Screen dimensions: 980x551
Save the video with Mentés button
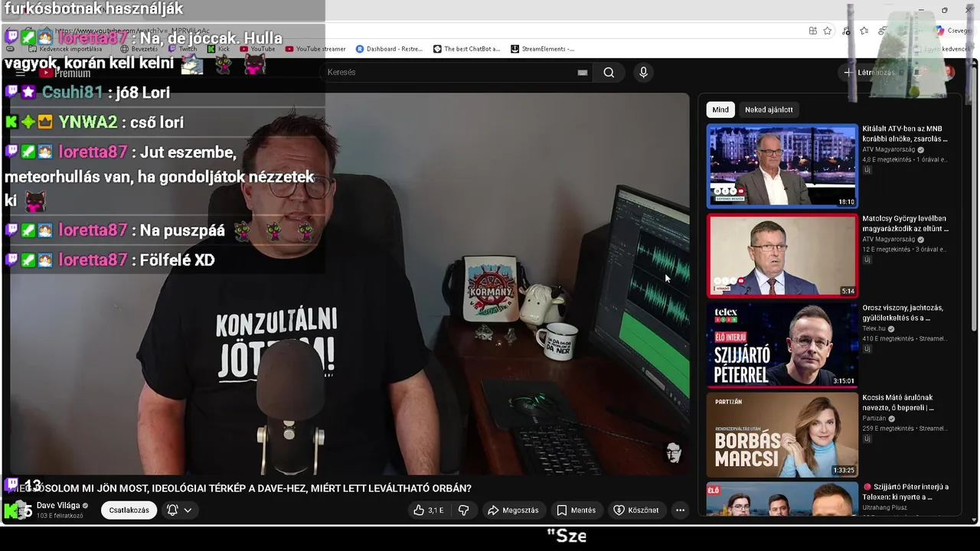(577, 510)
